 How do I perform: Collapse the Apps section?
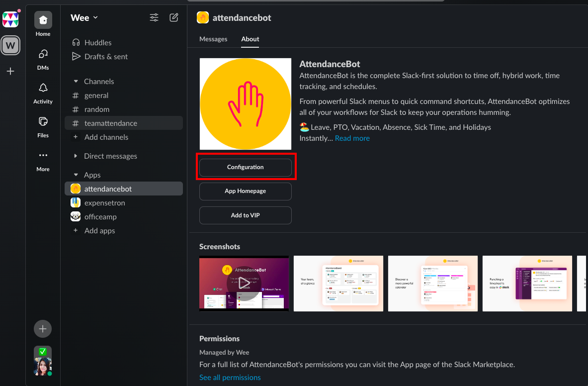pyautogui.click(x=76, y=175)
